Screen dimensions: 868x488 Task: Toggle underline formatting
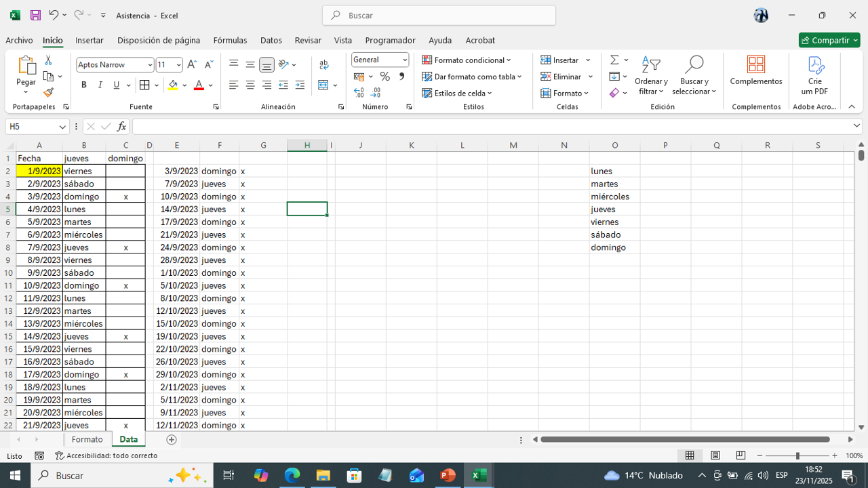click(x=117, y=85)
